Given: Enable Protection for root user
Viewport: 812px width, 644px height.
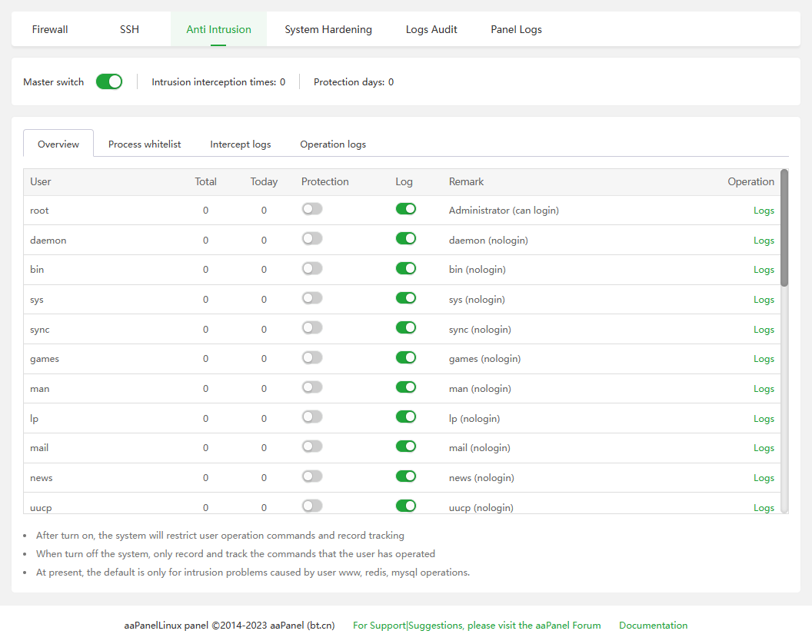Looking at the screenshot, I should click(x=312, y=209).
